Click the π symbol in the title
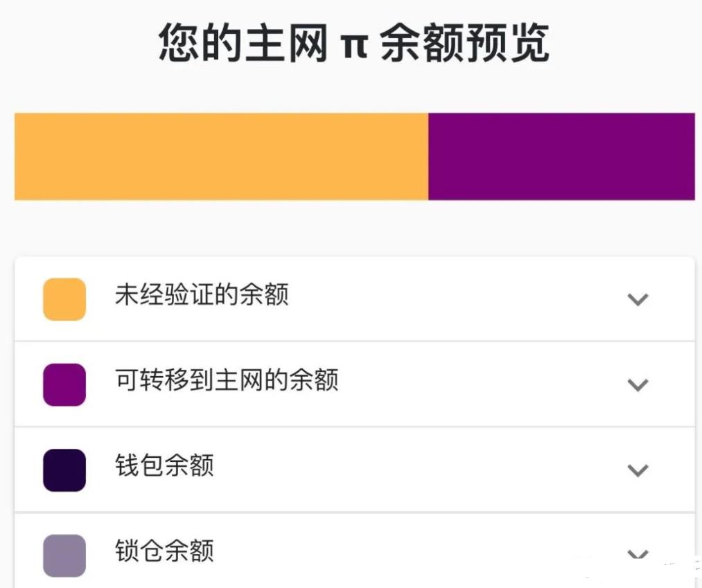The image size is (702, 588). coord(353,44)
